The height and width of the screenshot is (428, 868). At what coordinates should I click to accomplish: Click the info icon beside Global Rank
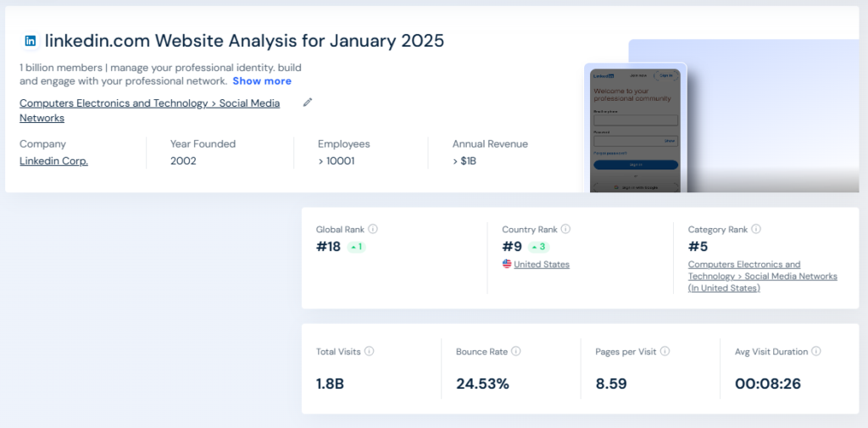(x=373, y=229)
